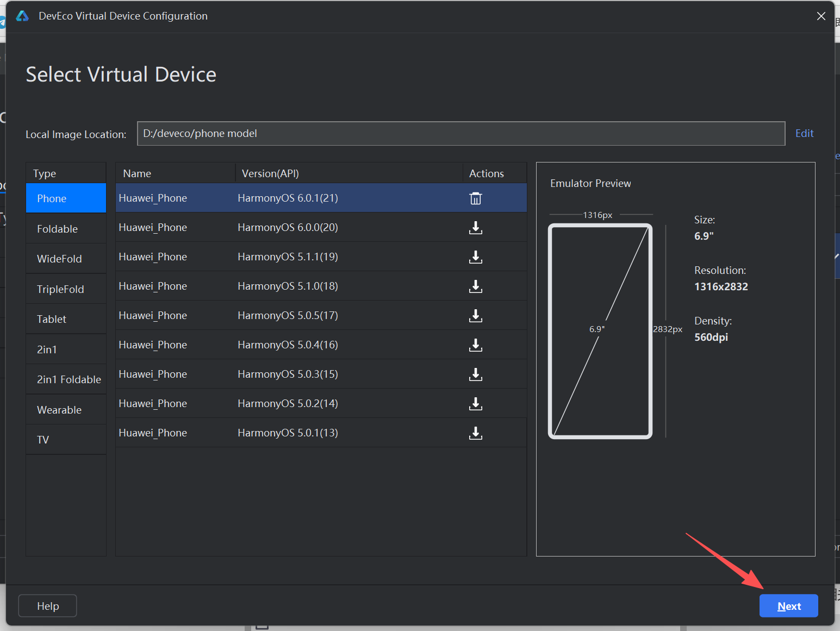Download the HarmonyOS 5.0.3(15) image
840x631 pixels.
coord(476,374)
